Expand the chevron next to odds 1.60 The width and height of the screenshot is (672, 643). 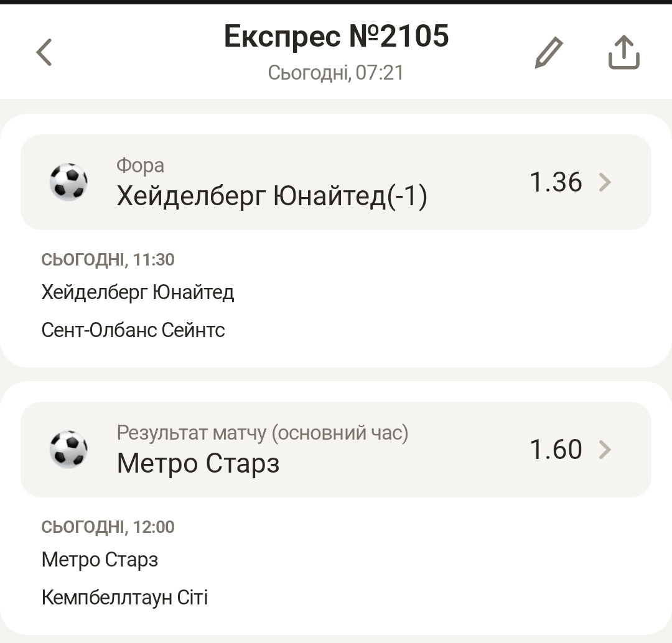[605, 450]
